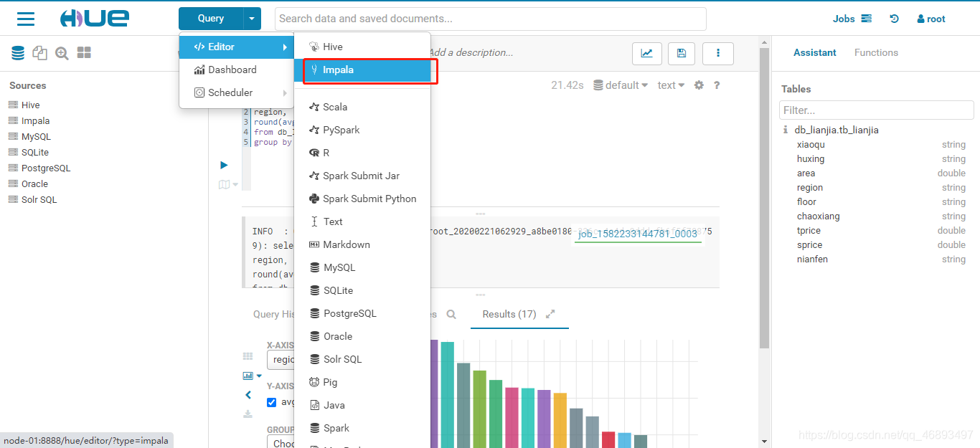Choose the PySpark editor

coord(362,130)
